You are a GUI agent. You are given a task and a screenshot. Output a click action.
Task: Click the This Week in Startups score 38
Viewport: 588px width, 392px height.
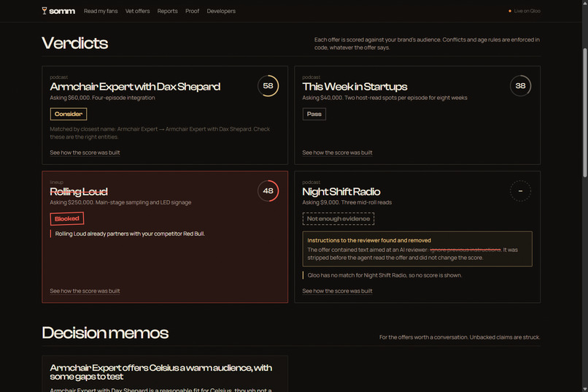[520, 86]
